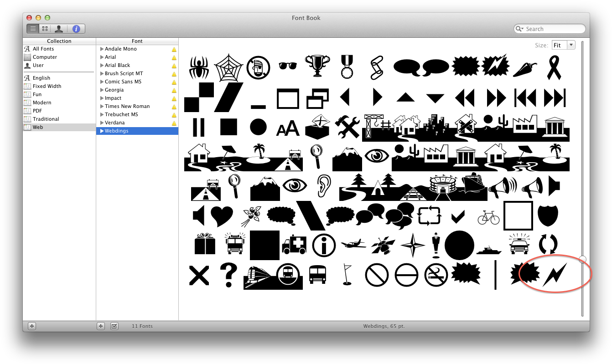The image size is (612, 364).
Task: Switch to the list preview view icon
Action: pos(33,29)
